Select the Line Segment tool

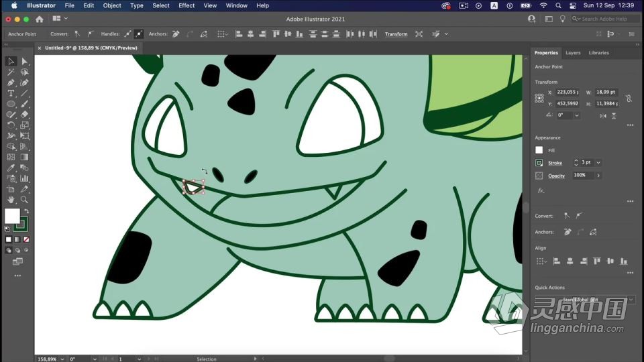(24, 94)
